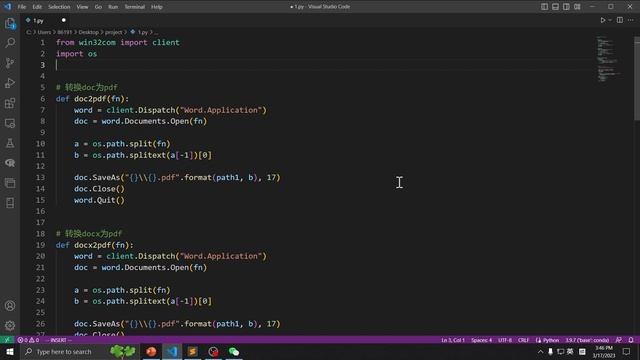The image size is (640, 360).
Task: Open WeChat from the taskbar
Action: pos(234,351)
